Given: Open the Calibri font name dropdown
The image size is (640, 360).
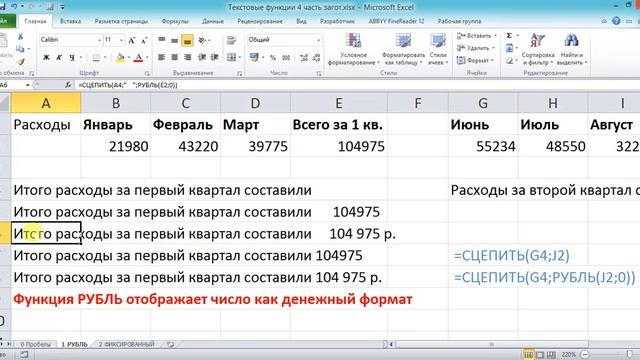Looking at the screenshot, I should tap(99, 40).
